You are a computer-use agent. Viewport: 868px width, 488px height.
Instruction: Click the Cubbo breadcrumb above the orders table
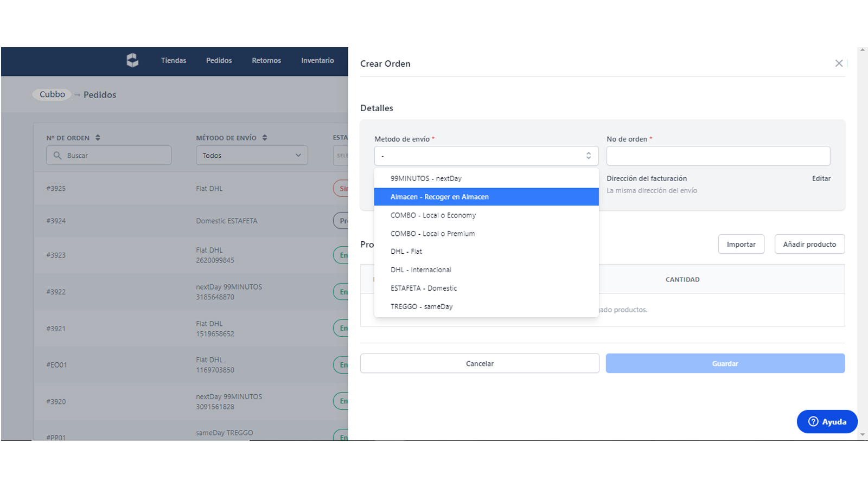tap(52, 94)
